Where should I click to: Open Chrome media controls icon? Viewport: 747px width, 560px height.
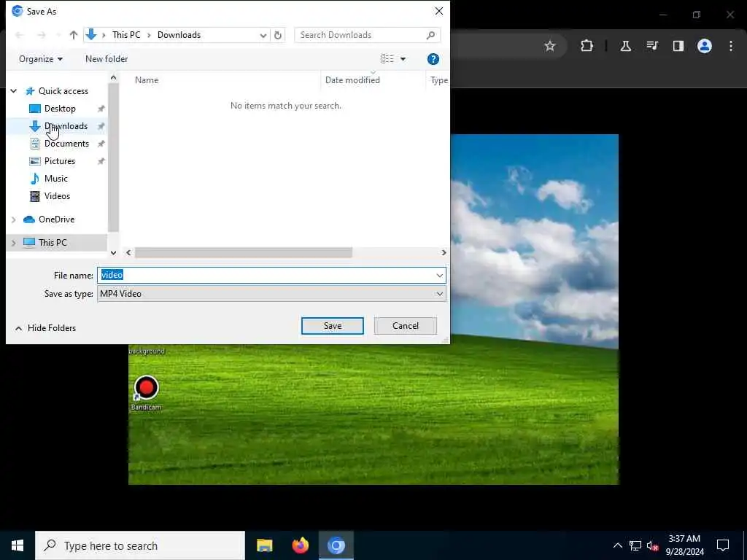(652, 46)
